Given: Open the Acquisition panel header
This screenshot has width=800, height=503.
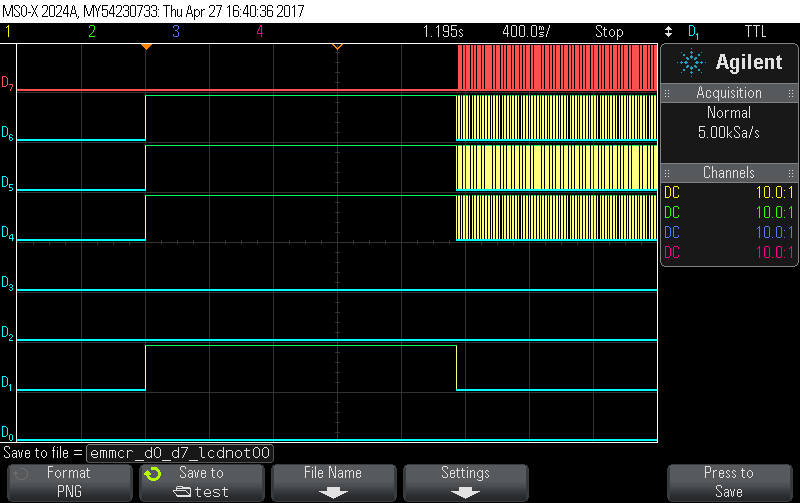Looking at the screenshot, I should (x=729, y=93).
